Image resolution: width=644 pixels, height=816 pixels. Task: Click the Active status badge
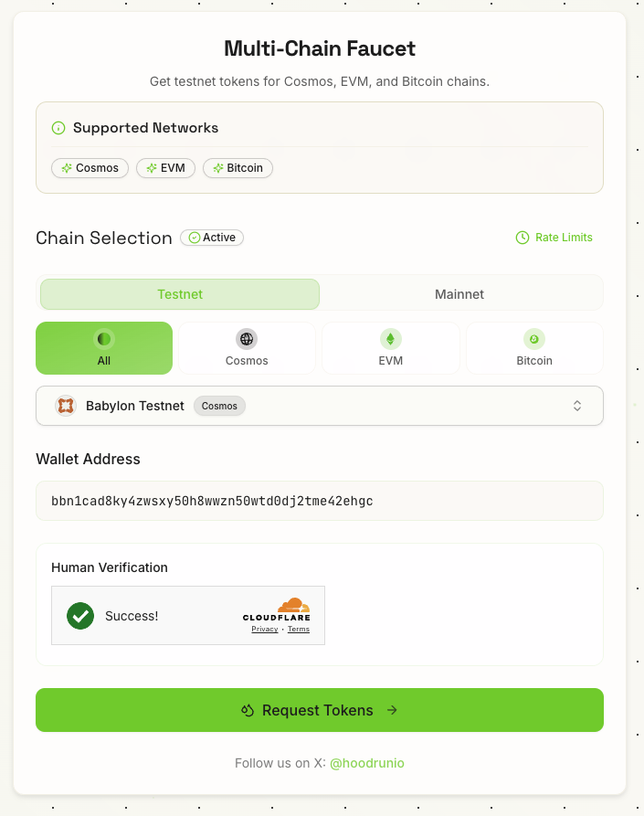[x=212, y=238]
